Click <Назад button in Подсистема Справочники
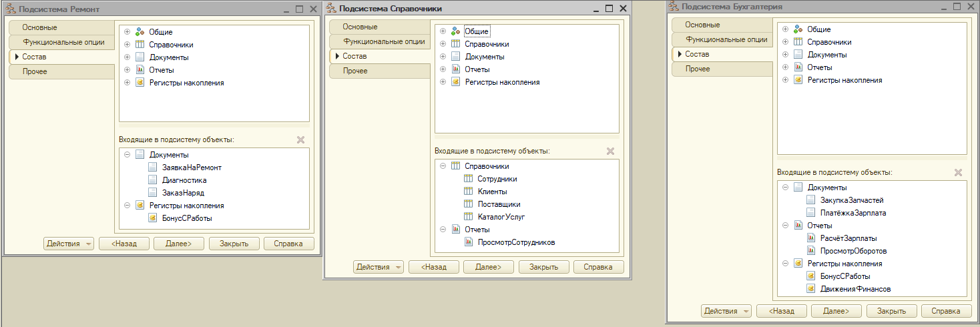 click(434, 267)
